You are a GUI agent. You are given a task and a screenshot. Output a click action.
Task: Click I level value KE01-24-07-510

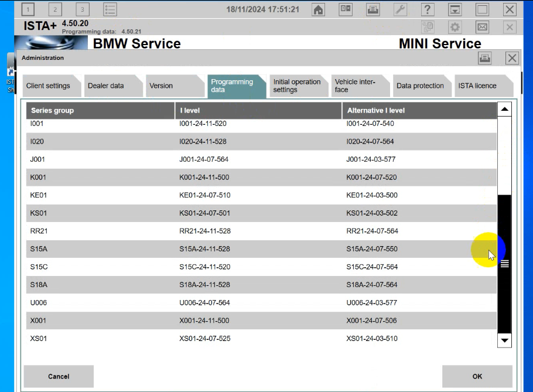pyautogui.click(x=205, y=195)
